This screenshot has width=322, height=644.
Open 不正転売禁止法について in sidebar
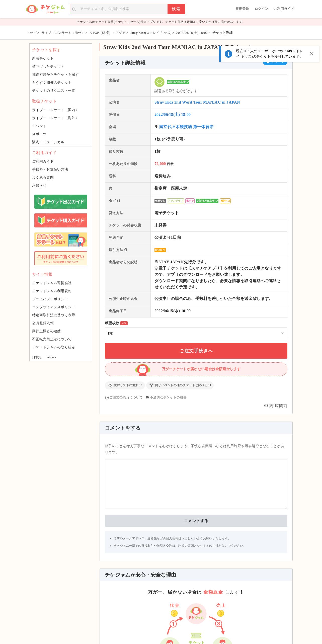[x=52, y=339]
